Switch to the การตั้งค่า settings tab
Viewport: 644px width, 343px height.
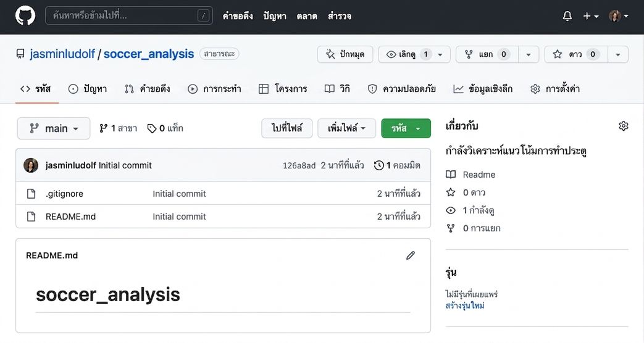(x=555, y=89)
